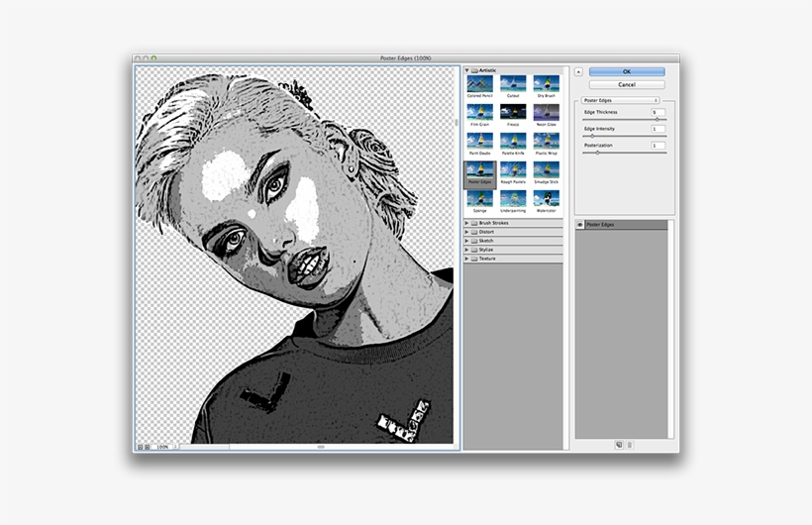Expand the Sketch filter folder
Image resolution: width=812 pixels, height=525 pixels.
click(466, 241)
